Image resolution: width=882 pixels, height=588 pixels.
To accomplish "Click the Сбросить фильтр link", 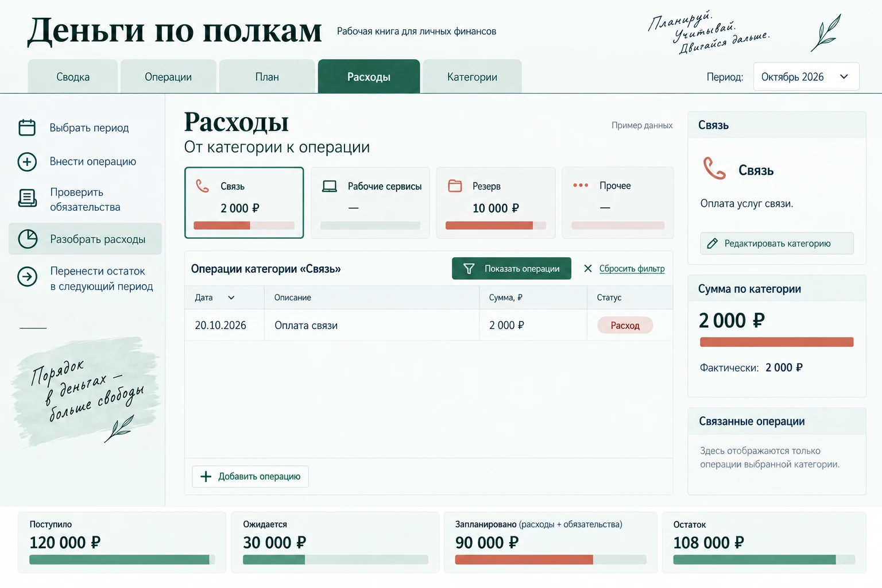I will (632, 269).
